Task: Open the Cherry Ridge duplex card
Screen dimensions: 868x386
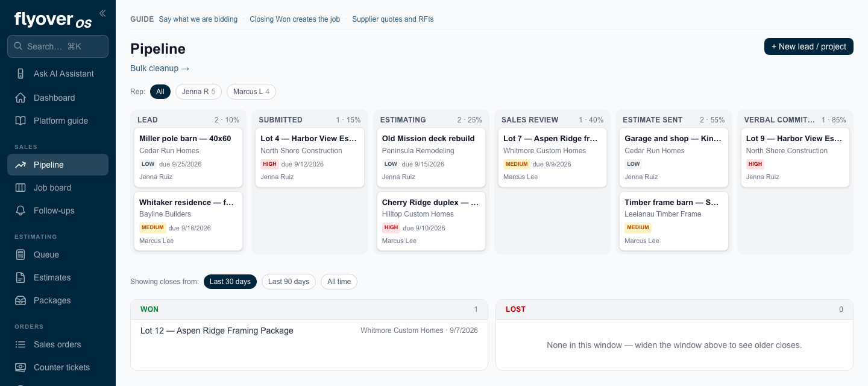Action: point(431,221)
